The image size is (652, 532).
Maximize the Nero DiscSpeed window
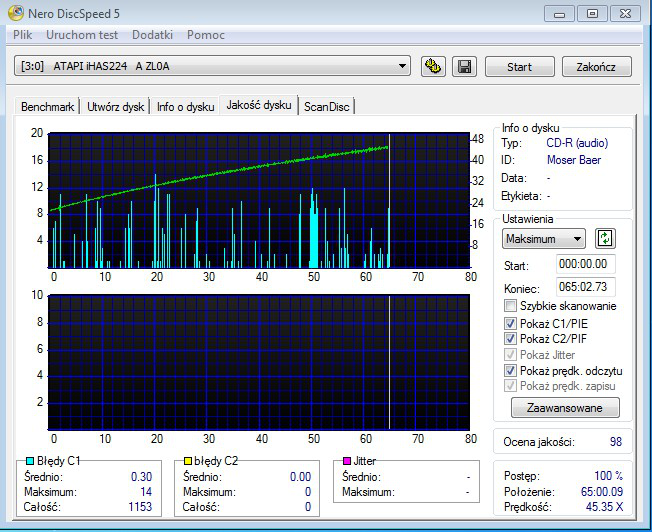click(x=592, y=14)
